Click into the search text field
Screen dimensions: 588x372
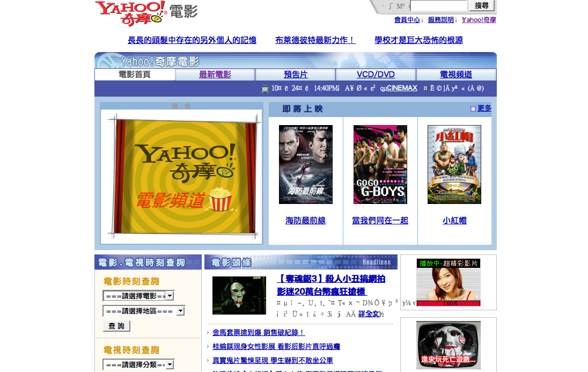click(438, 5)
